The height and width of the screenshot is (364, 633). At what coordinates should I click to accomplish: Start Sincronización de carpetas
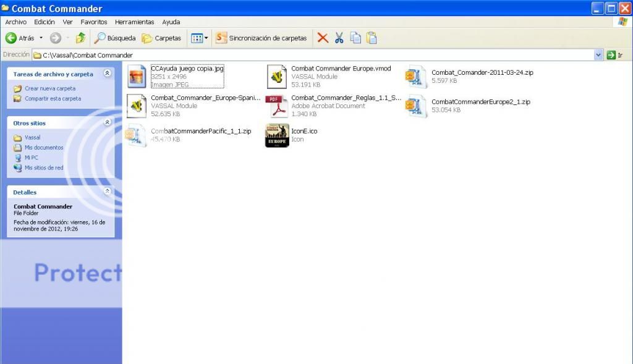261,38
